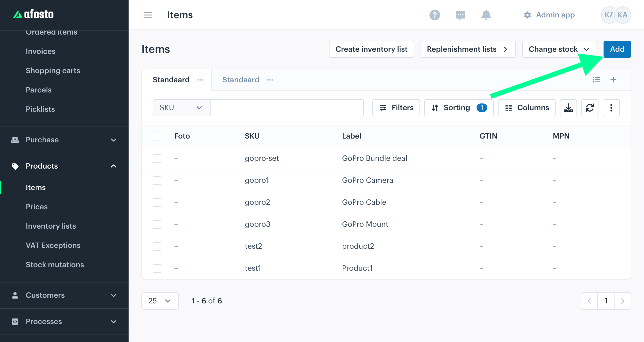Click the add new view plus icon
The height and width of the screenshot is (342, 644).
click(x=613, y=80)
